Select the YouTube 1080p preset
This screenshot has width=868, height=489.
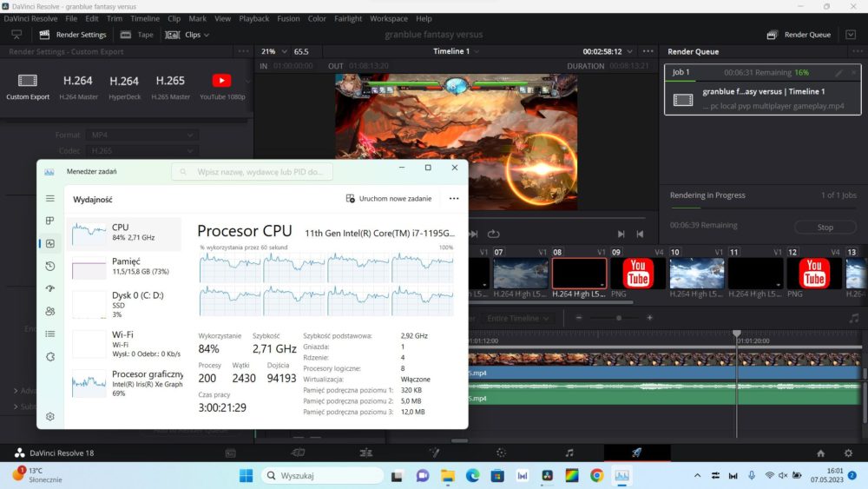[x=222, y=87]
